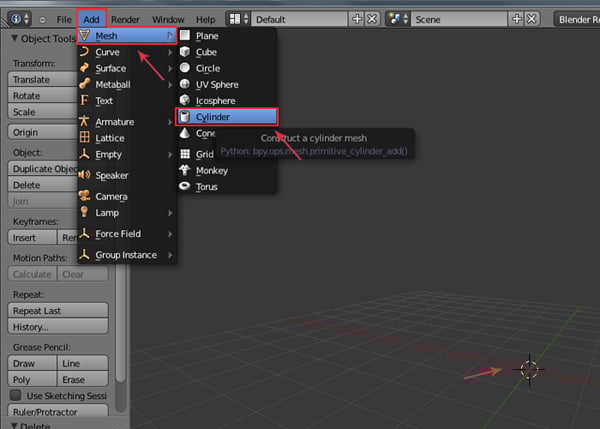The width and height of the screenshot is (600, 429).
Task: Click the Curve icon in Add menu
Action: [84, 52]
